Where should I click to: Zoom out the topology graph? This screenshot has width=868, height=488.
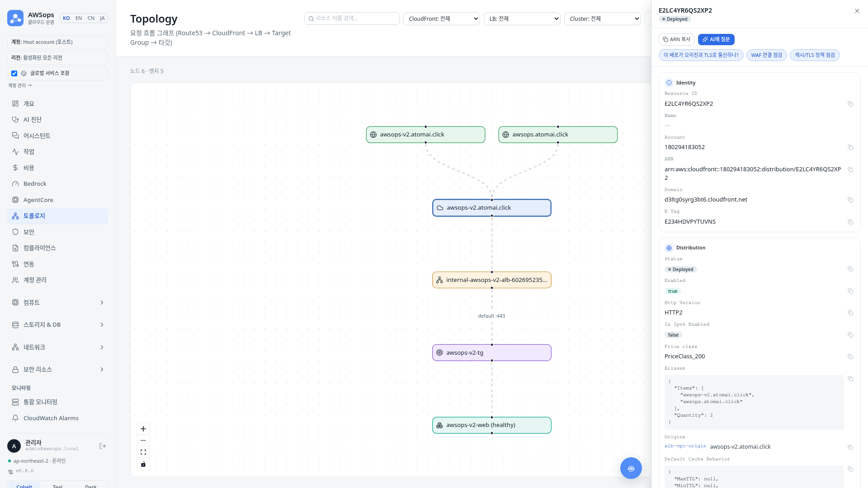[143, 441]
